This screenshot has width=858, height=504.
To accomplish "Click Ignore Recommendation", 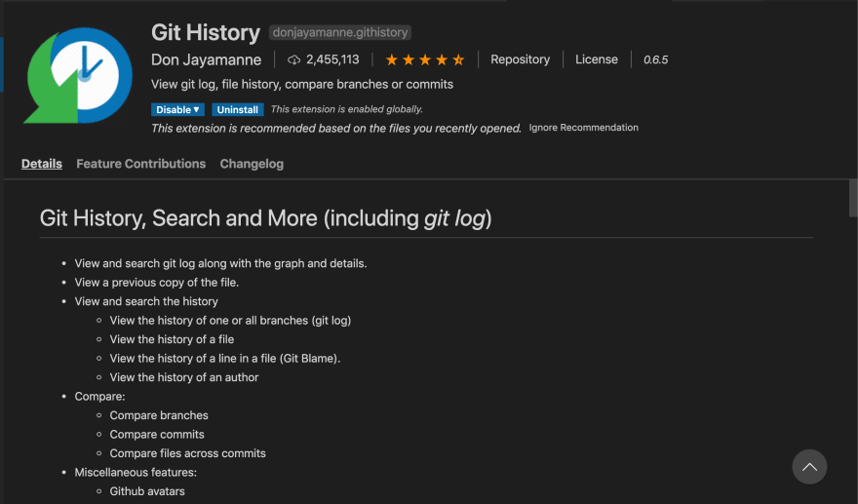I will [x=583, y=128].
